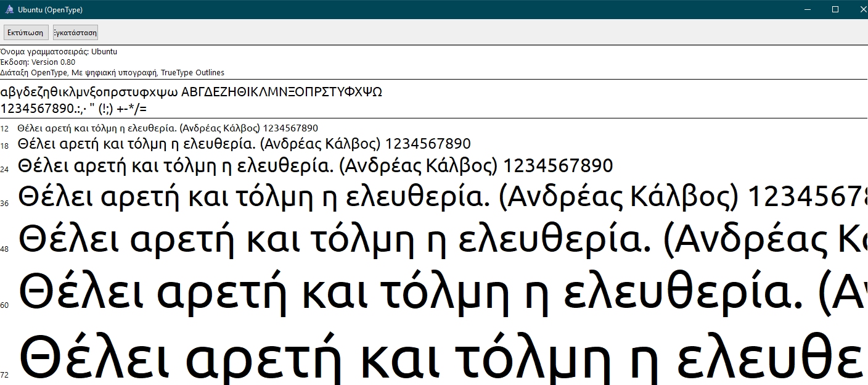Maximize the Ubuntu font viewer window
Viewport: 868px width, 385px height.
[x=835, y=9]
